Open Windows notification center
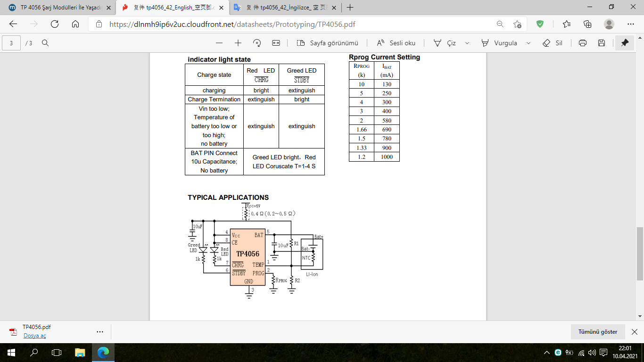The height and width of the screenshot is (362, 644). (x=603, y=353)
